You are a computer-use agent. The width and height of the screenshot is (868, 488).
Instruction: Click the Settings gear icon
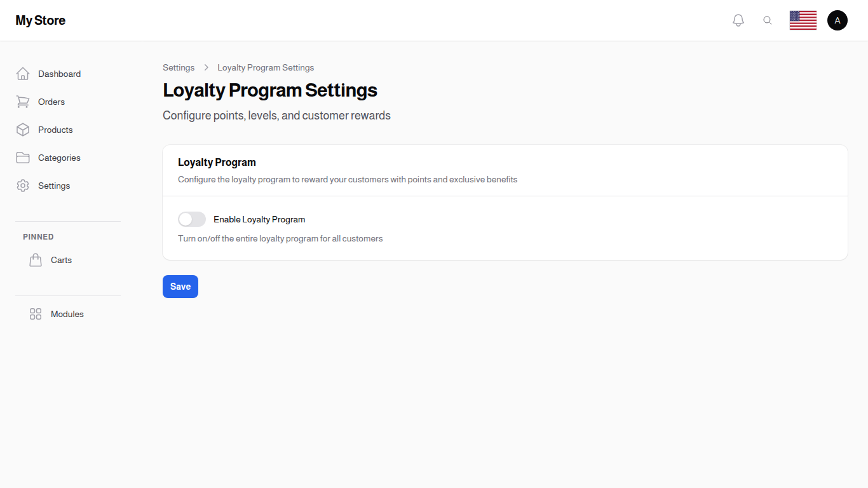(x=23, y=186)
